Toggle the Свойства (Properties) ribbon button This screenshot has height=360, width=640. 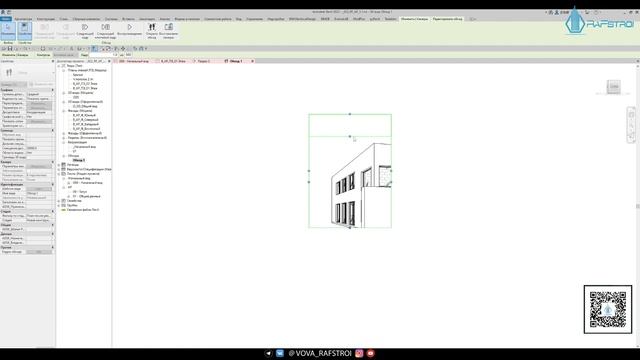(x=24, y=31)
